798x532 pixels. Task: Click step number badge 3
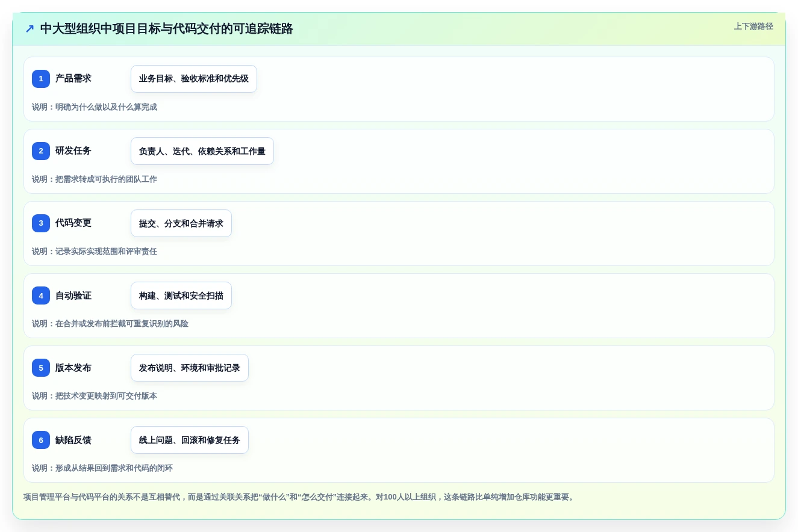coord(41,223)
